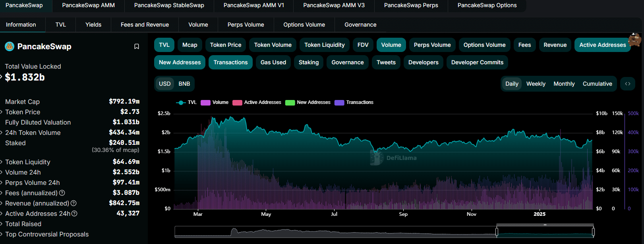Image resolution: width=644 pixels, height=244 pixels.
Task: Expand Top Controversial Proposals
Action: (46, 234)
